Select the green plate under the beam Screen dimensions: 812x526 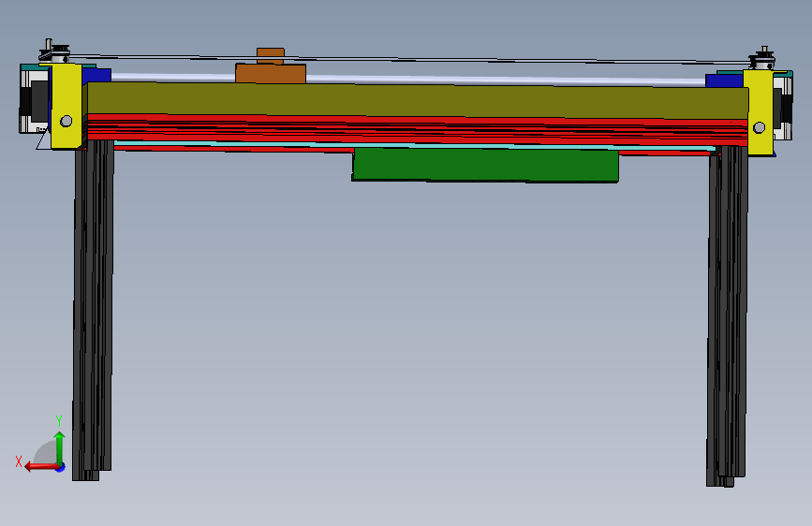pos(485,165)
